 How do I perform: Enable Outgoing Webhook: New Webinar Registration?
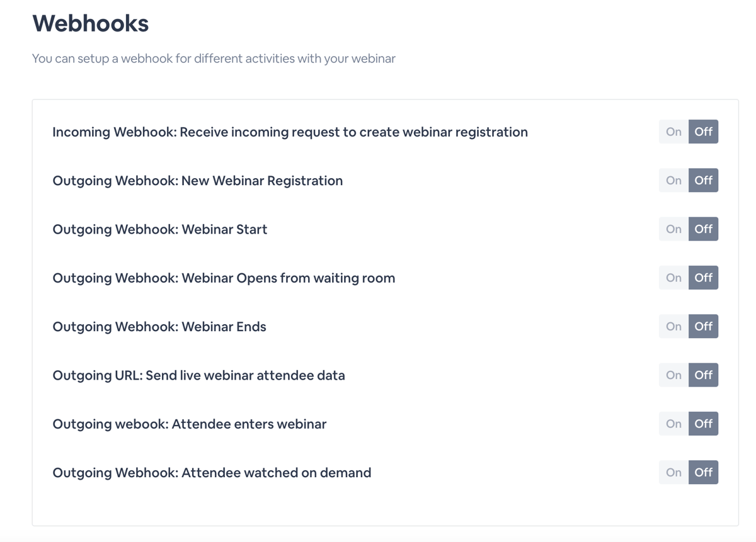pos(673,180)
